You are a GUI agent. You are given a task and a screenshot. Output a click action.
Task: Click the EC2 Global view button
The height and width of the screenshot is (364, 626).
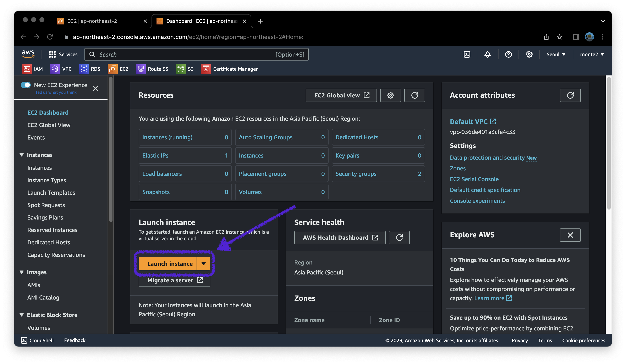click(x=341, y=95)
